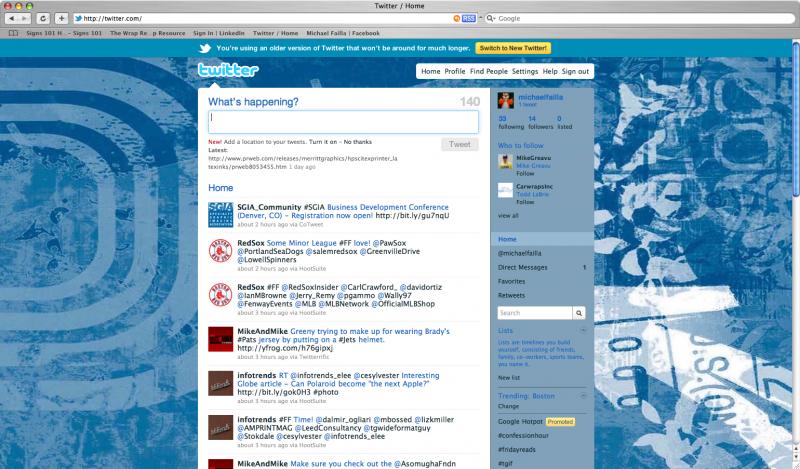Open Retweets in the sidebar
This screenshot has width=800, height=469.
point(511,295)
